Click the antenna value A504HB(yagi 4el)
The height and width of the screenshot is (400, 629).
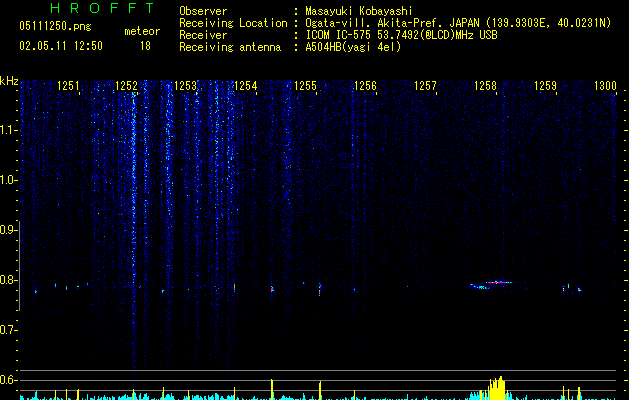(353, 47)
